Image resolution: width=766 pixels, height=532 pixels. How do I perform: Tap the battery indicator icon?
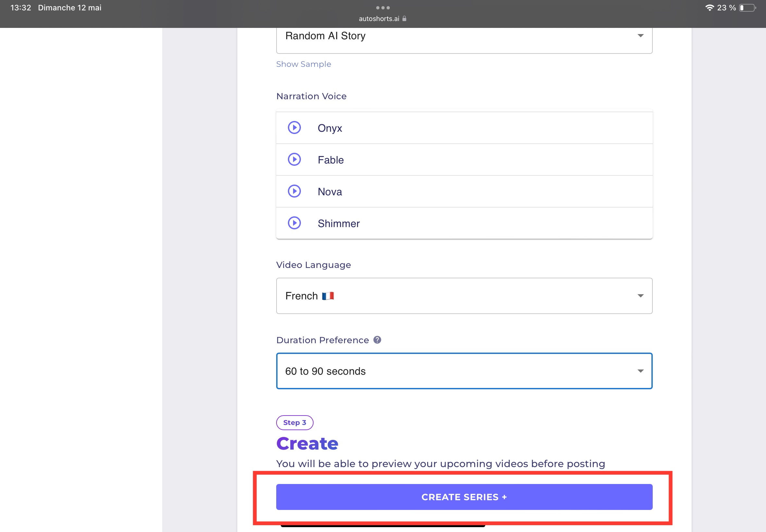[747, 8]
